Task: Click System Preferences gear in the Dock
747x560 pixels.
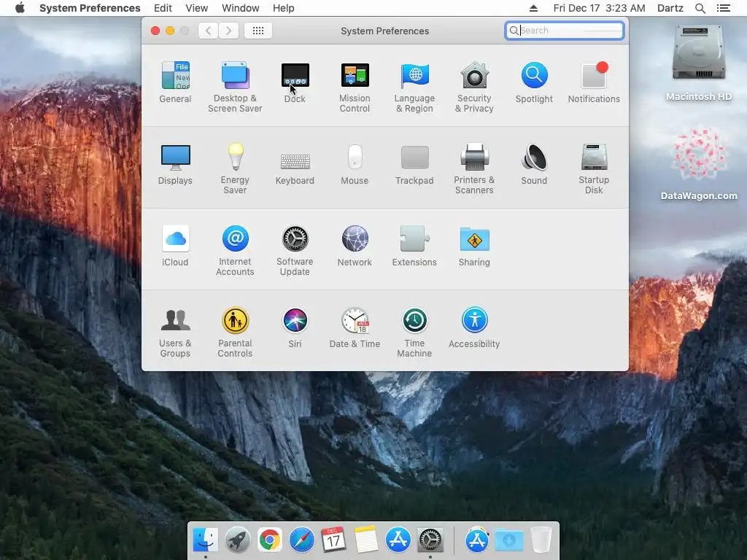Action: click(x=430, y=540)
